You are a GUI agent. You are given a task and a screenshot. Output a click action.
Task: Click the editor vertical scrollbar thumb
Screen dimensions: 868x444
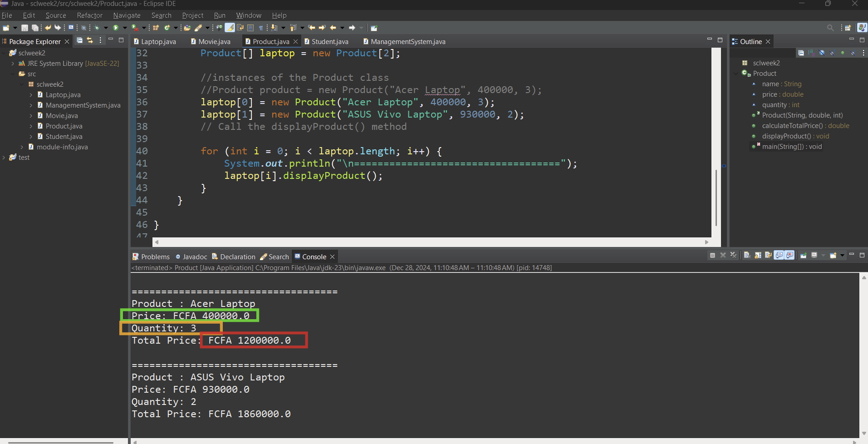point(716,198)
